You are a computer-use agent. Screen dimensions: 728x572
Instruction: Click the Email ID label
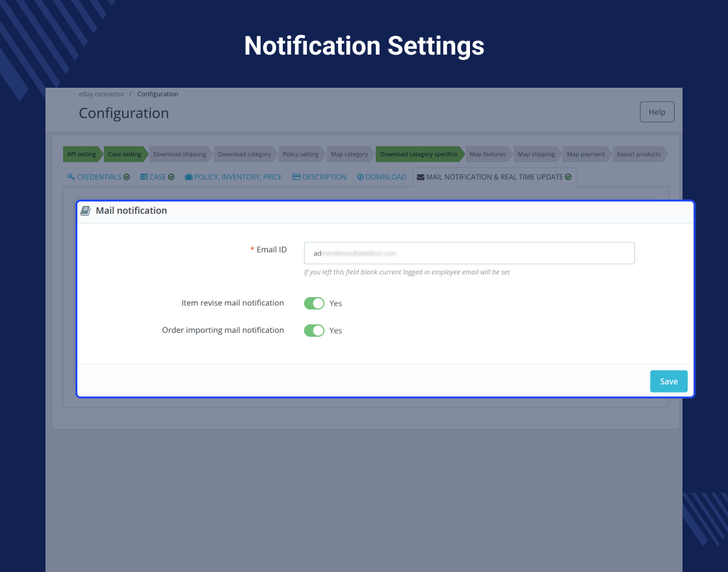pos(272,250)
